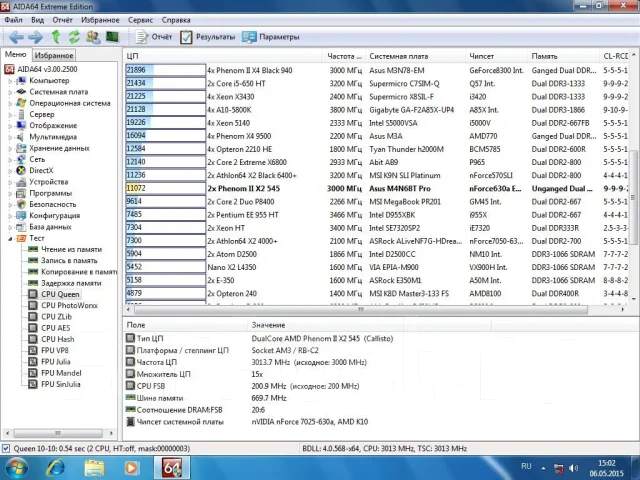Select the Устройства icon in tree

click(21, 182)
